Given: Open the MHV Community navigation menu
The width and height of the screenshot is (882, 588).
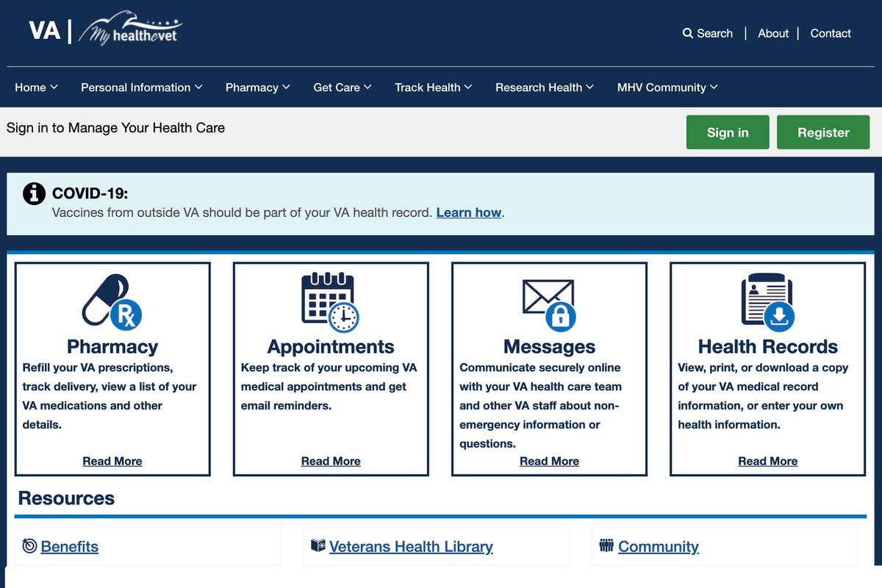Looking at the screenshot, I should coord(667,87).
